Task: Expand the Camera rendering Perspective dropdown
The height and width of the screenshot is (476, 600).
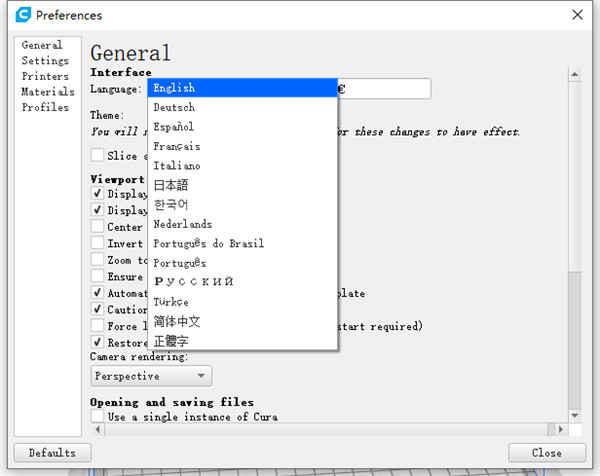Action: (151, 376)
